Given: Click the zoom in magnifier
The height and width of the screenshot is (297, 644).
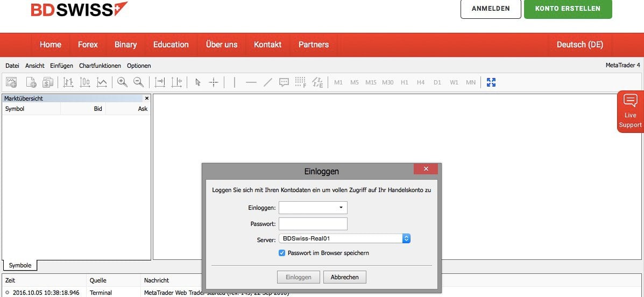Looking at the screenshot, I should click(x=122, y=82).
